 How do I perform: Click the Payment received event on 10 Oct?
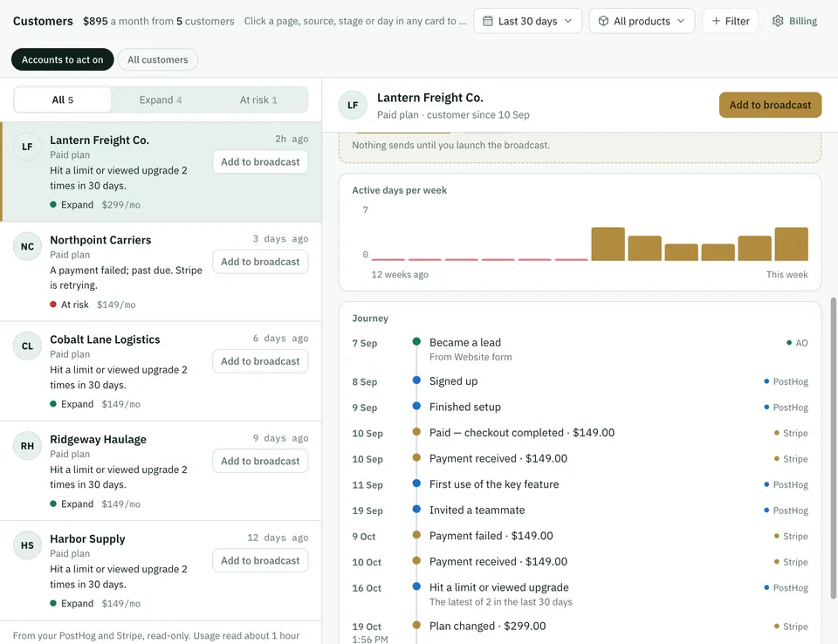click(498, 562)
